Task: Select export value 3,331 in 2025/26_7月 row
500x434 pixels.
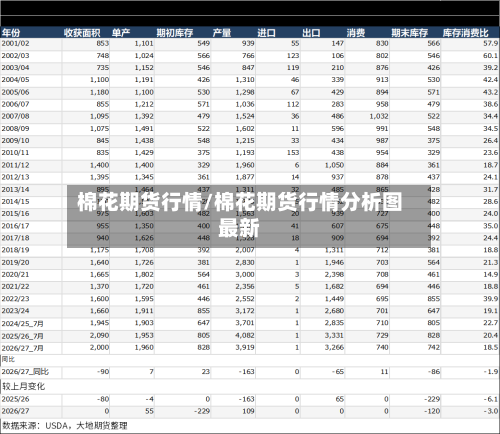Action: pyautogui.click(x=334, y=335)
